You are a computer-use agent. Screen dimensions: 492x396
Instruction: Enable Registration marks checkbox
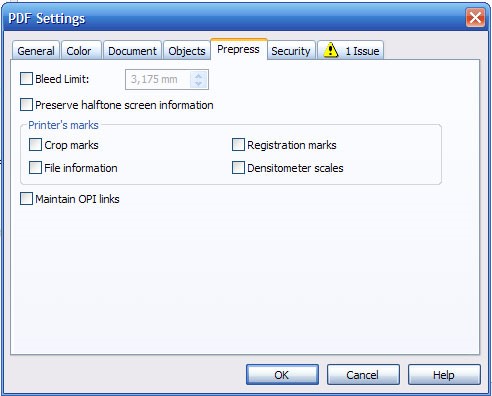[238, 145]
